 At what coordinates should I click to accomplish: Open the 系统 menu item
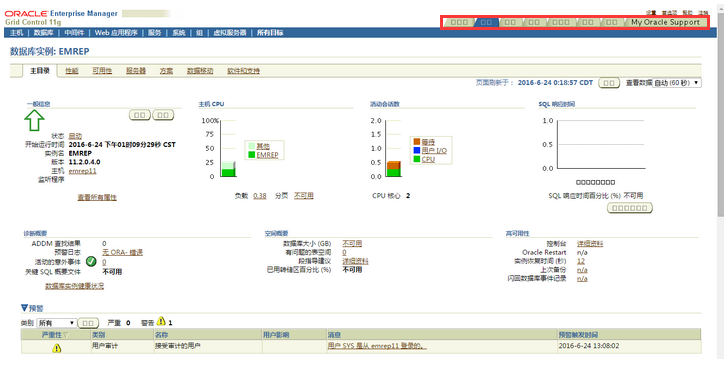click(x=179, y=33)
